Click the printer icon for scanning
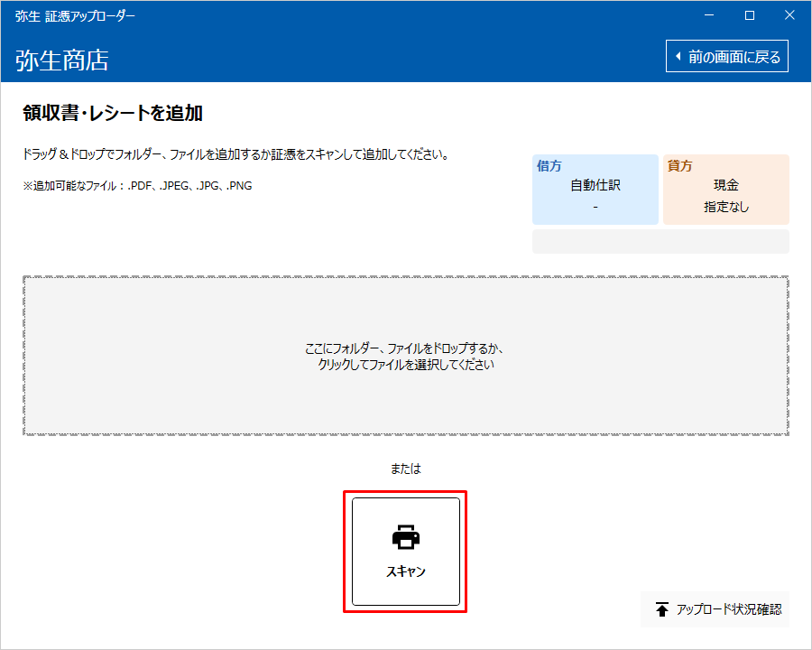Screen dimensions: 812x650 (406, 537)
